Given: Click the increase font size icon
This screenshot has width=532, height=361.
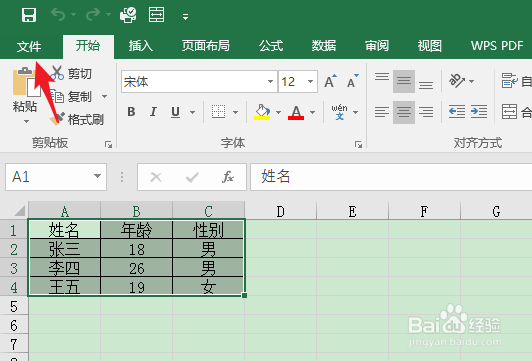Looking at the screenshot, I should tap(330, 81).
